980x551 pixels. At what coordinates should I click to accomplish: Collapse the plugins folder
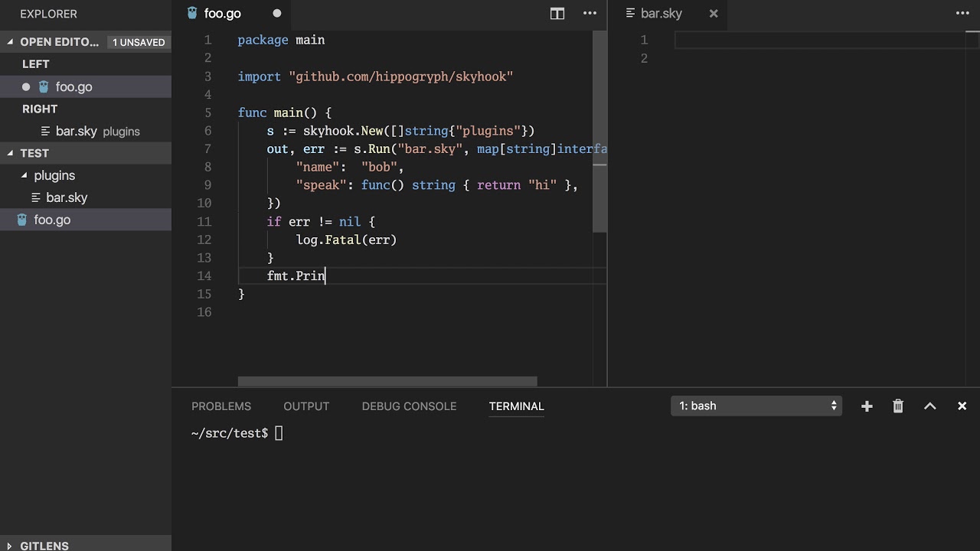pos(24,175)
